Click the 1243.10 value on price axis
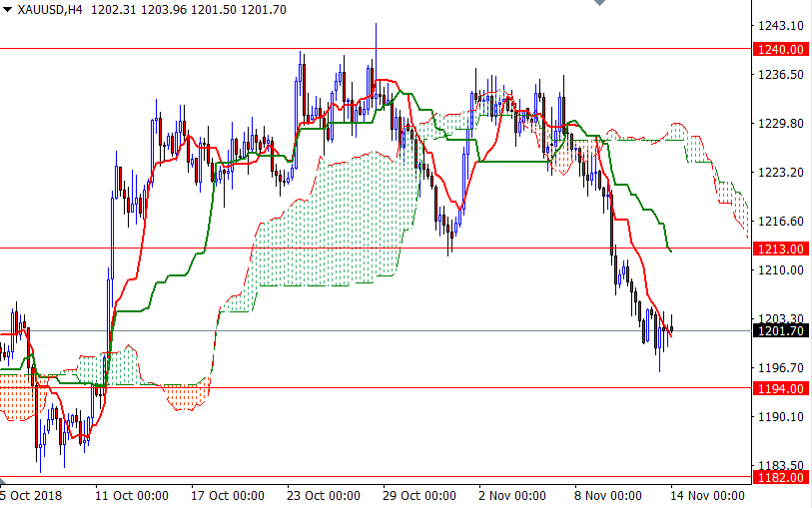Image resolution: width=812 pixels, height=508 pixels. (x=780, y=25)
